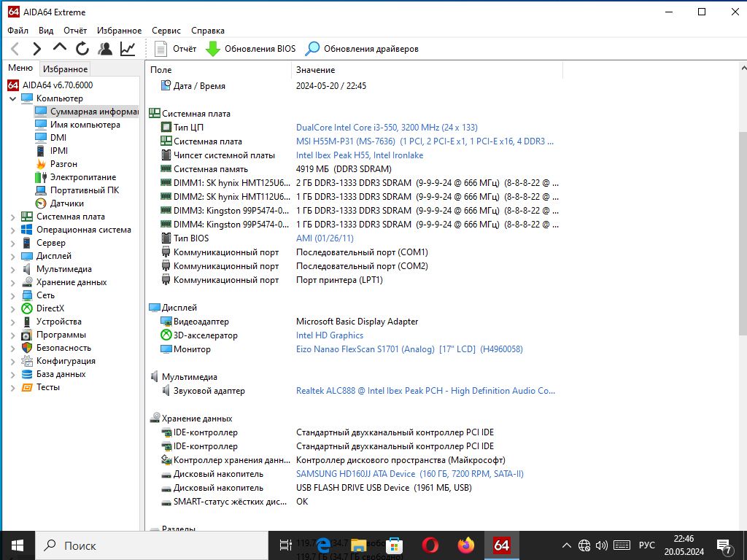Open the graph chart toolbar icon
The height and width of the screenshot is (560, 747).
[128, 49]
